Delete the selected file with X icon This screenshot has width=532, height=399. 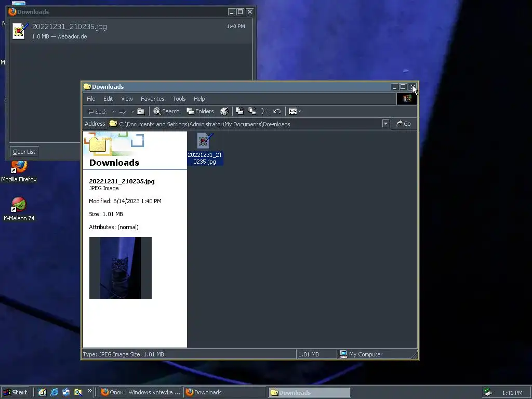pos(264,111)
